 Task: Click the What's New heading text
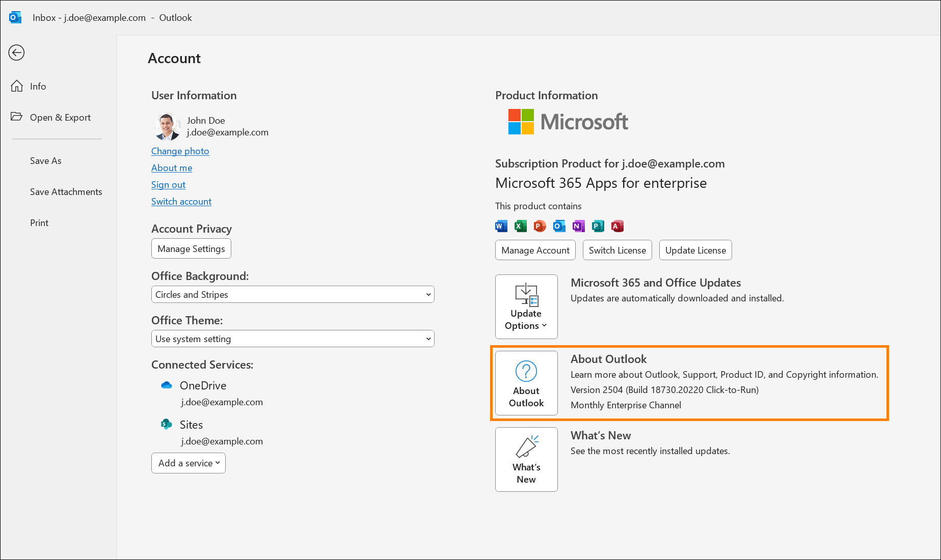tap(601, 436)
